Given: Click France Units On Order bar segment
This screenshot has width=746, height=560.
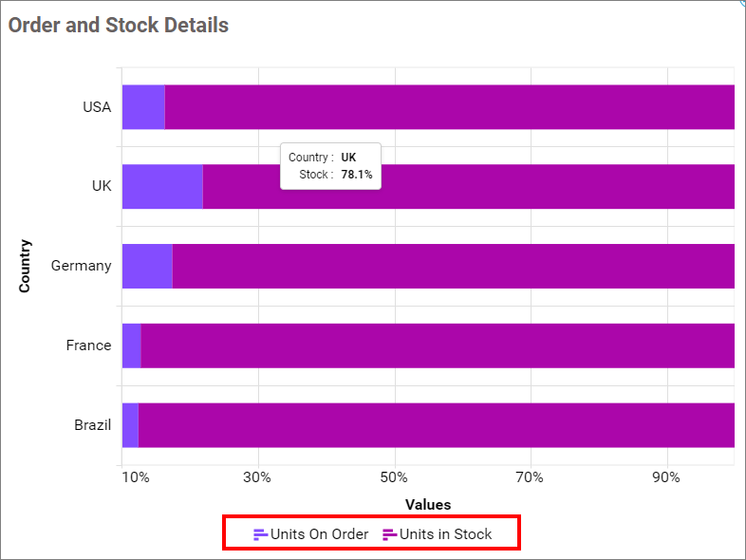Looking at the screenshot, I should [131, 345].
